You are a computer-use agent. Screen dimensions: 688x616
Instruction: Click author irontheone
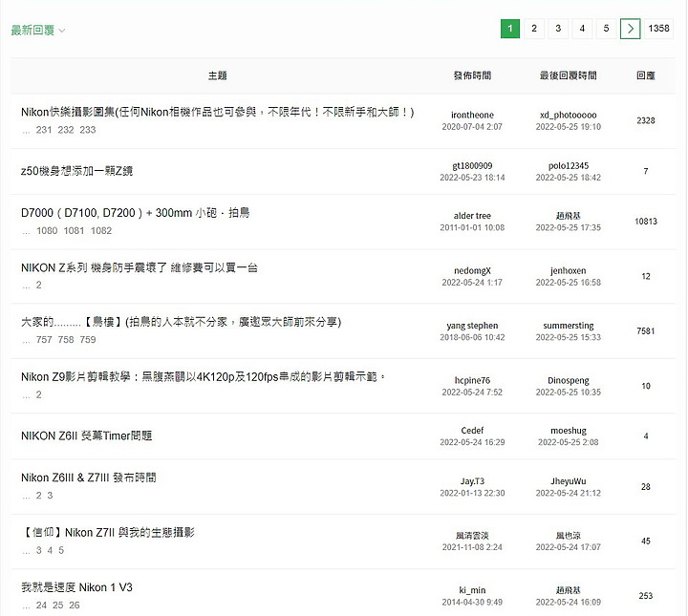(x=472, y=115)
